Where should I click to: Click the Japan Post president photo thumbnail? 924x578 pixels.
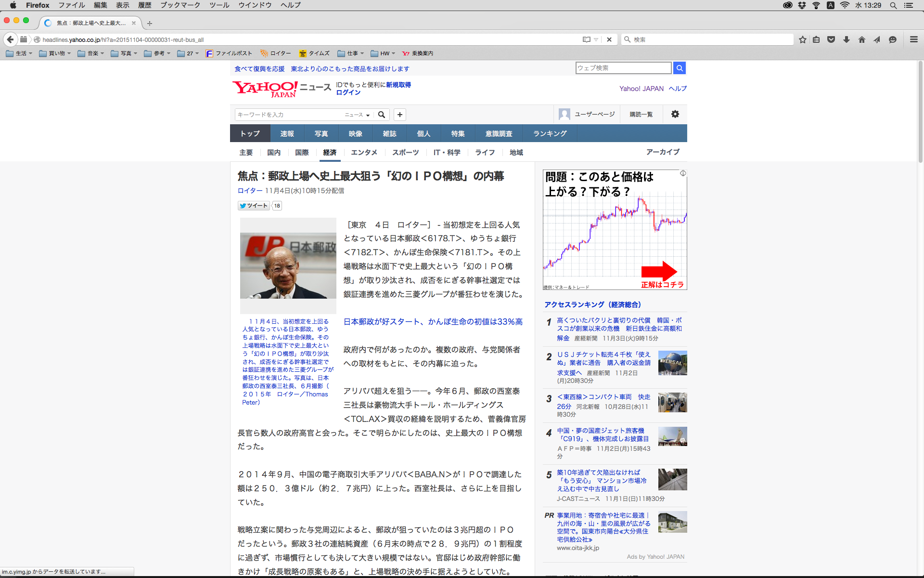pos(288,266)
